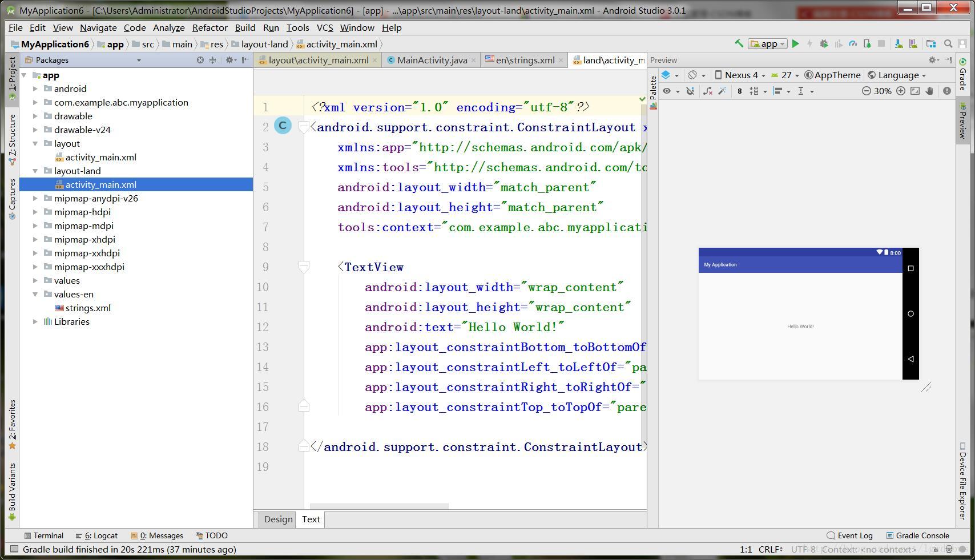
Task: Zoom out the preview with minus icon
Action: tap(866, 91)
